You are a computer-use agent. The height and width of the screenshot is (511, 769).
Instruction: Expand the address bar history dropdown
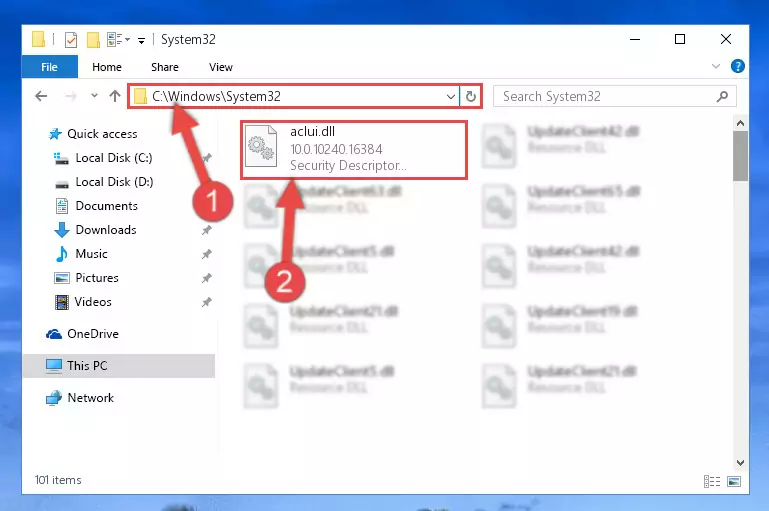[x=451, y=97]
